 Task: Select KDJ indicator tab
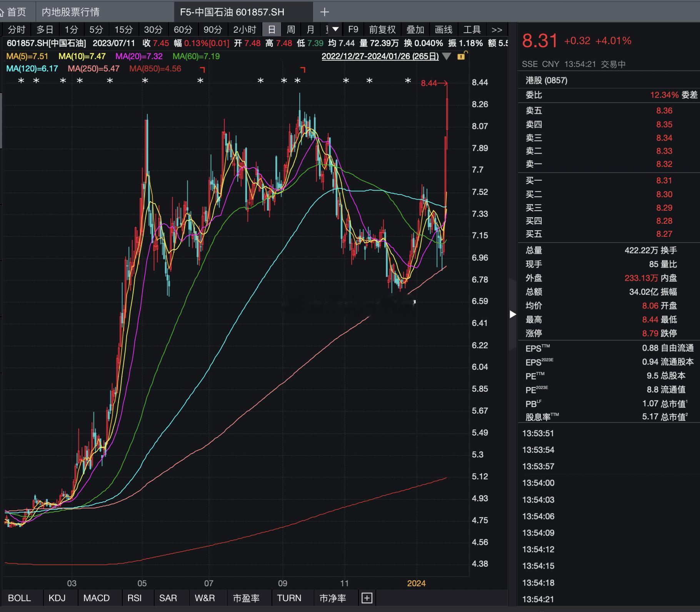(x=57, y=598)
